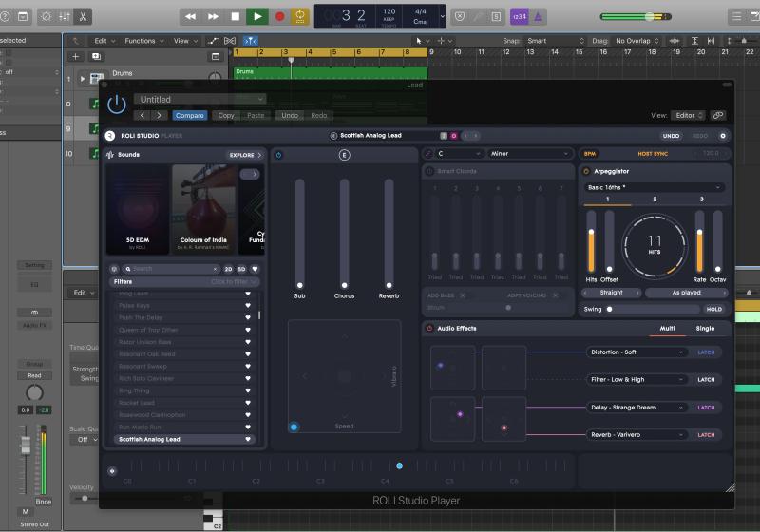Enable the Smart Chords power toggle
Screen dimensions: 760x532
[x=429, y=171]
